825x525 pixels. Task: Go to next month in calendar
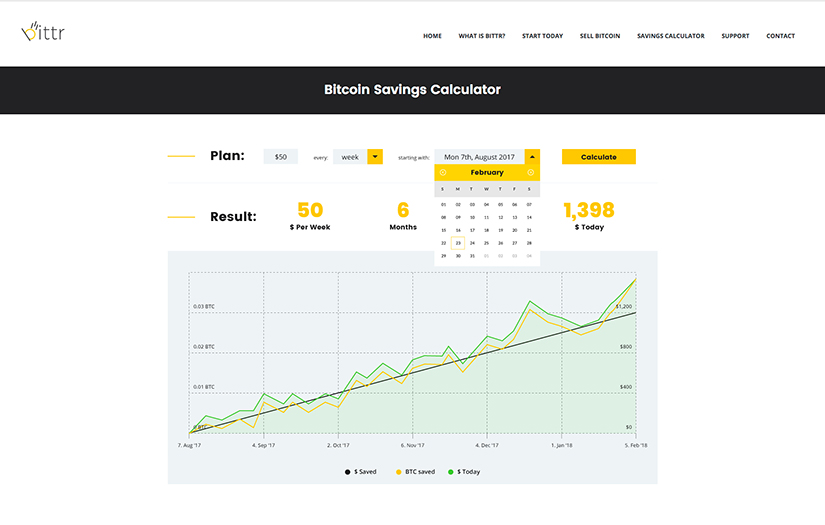(x=530, y=173)
